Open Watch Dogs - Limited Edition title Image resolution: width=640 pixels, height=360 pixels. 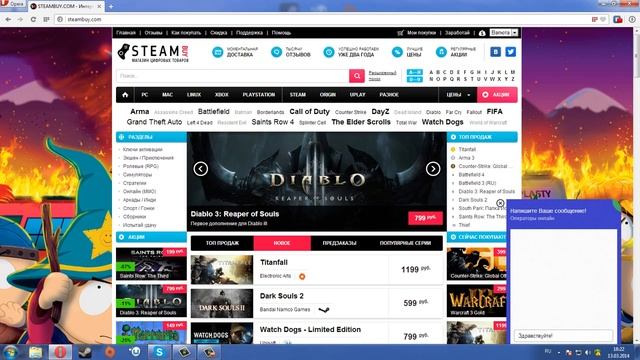(x=310, y=329)
